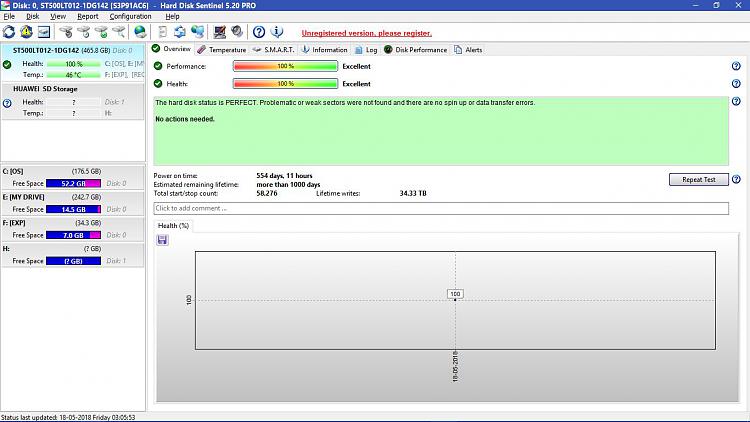Click the Unregistered version register link
Viewport: 750px width, 422px height.
click(366, 33)
